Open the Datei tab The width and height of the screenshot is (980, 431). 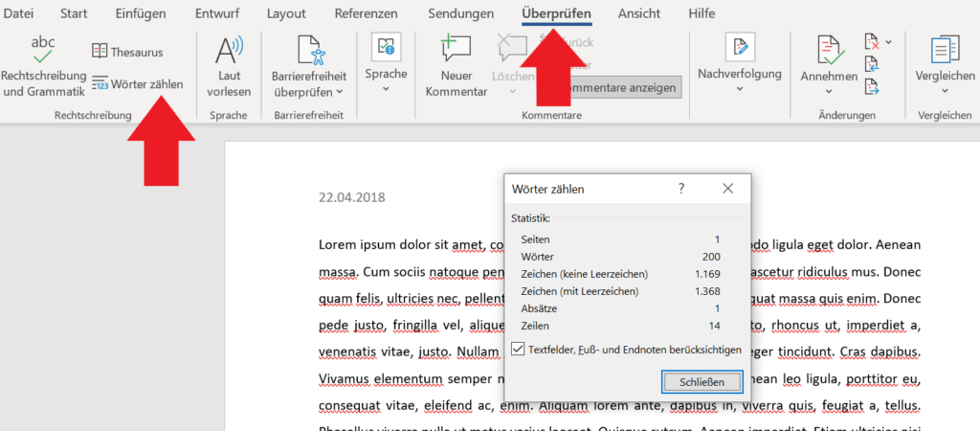tap(18, 13)
